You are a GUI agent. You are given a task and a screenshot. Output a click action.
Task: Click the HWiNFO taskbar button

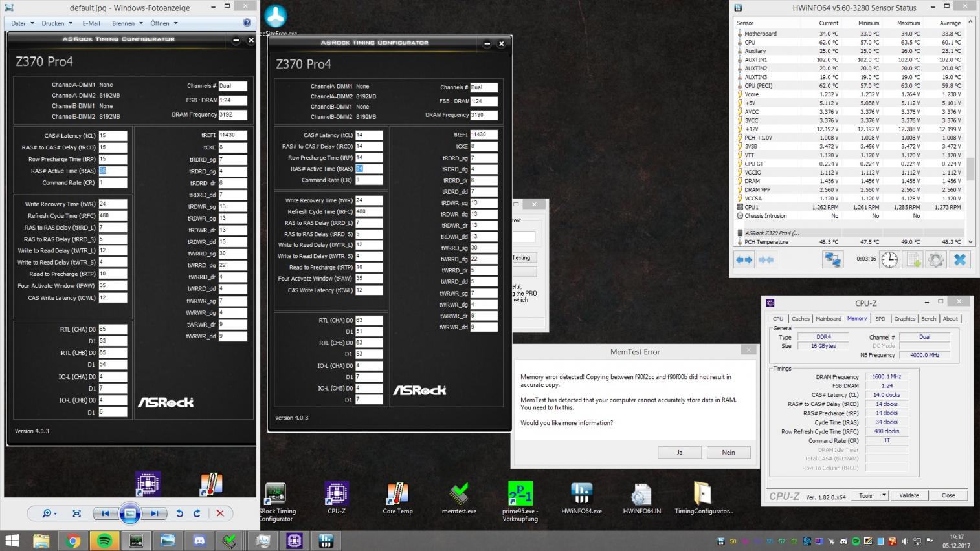pos(326,541)
